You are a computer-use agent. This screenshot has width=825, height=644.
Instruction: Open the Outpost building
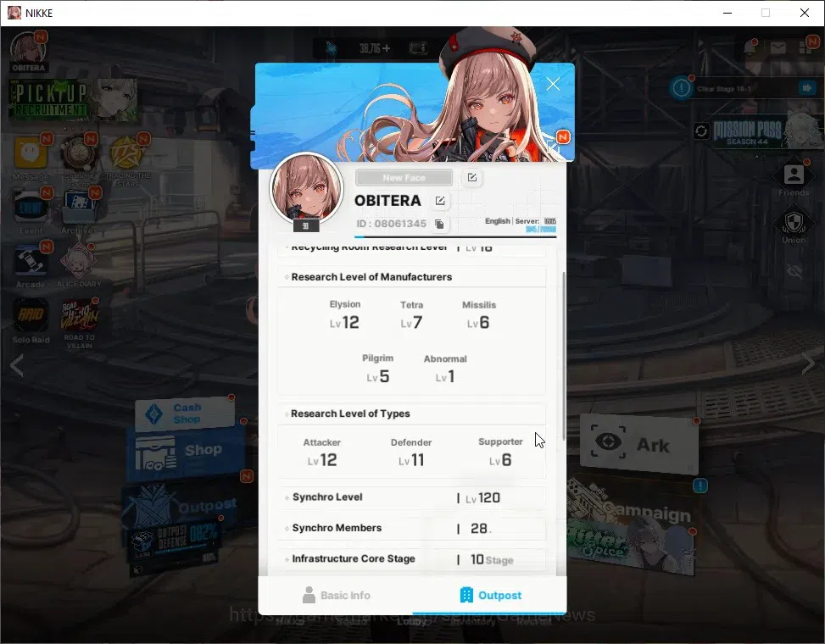pos(181,505)
